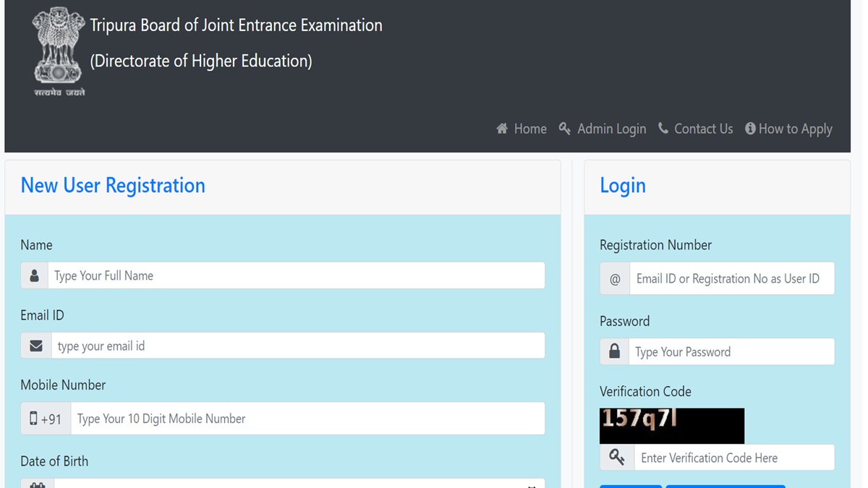Click the person icon in Name field

[x=34, y=275]
